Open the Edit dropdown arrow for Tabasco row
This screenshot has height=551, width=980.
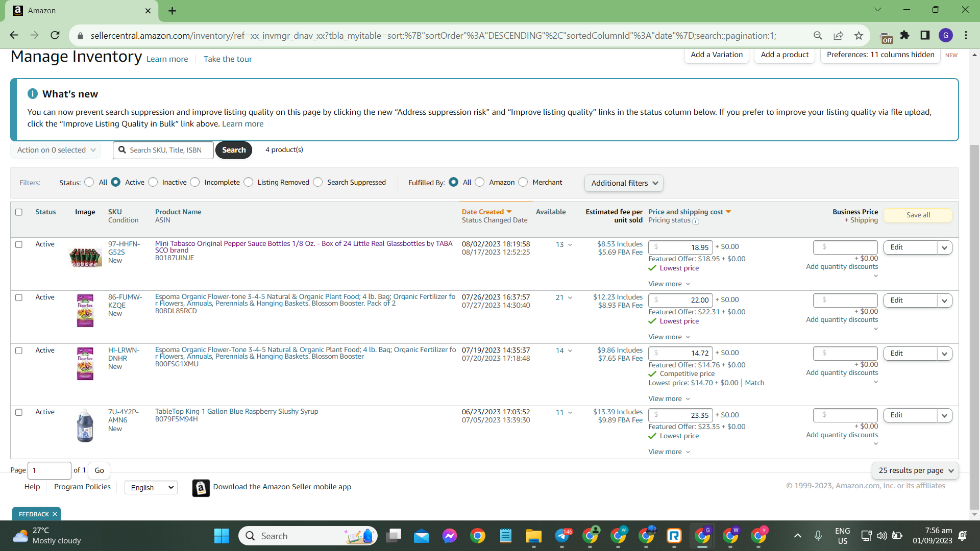[x=945, y=247]
